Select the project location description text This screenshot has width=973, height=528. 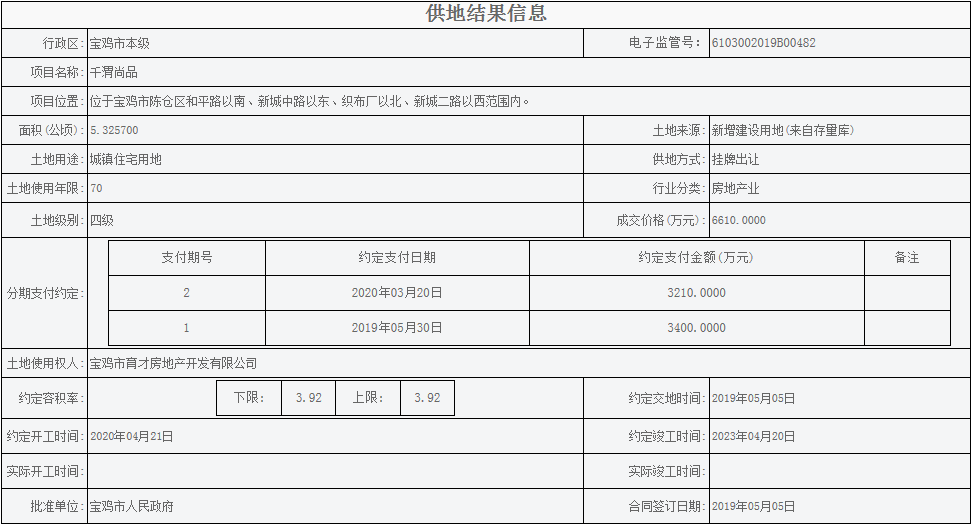point(309,101)
